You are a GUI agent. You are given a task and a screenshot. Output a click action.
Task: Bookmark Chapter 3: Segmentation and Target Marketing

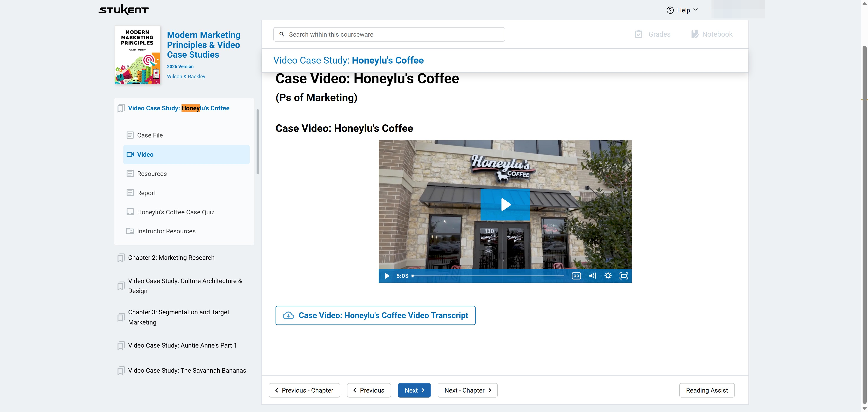121,317
